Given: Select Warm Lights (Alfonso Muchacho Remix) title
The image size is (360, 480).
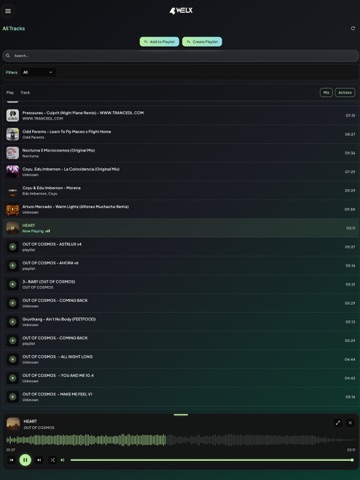Looking at the screenshot, I should 76,207.
